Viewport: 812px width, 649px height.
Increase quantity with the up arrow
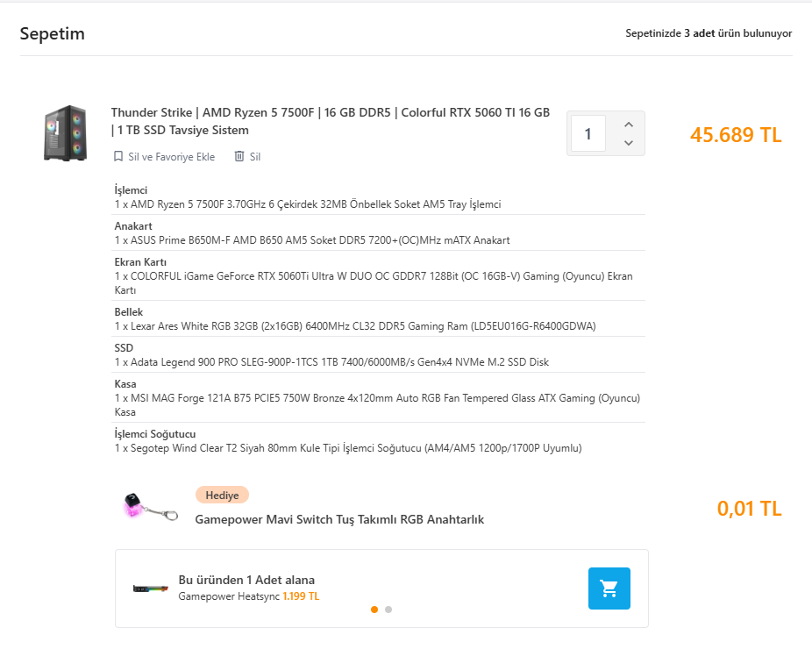(x=629, y=125)
